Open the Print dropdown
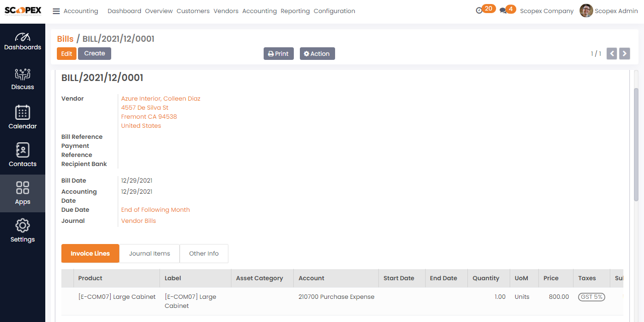 pos(279,54)
